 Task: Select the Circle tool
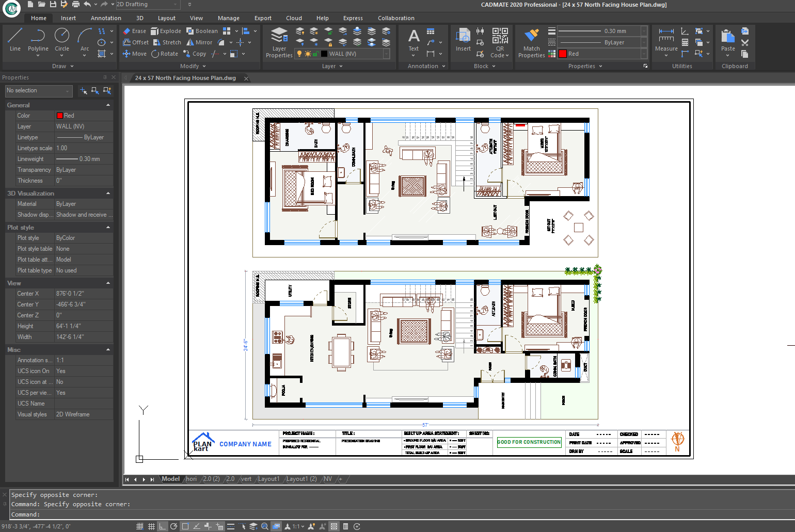click(x=62, y=40)
